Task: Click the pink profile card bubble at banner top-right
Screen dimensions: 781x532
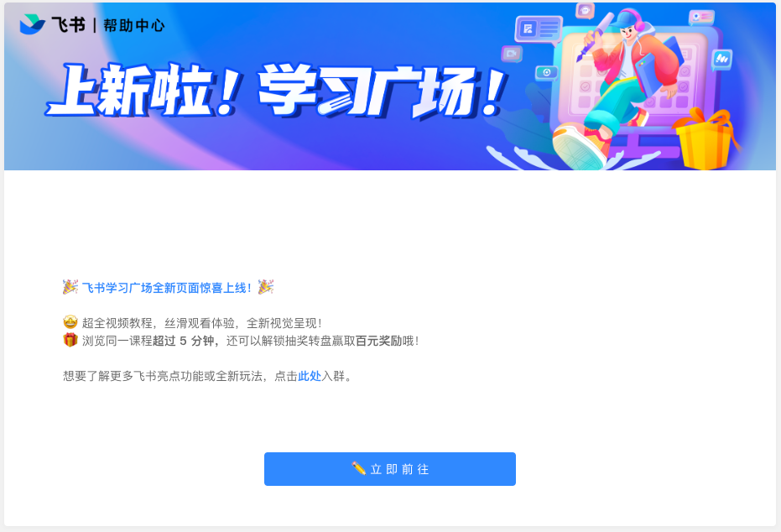Action: coord(701,17)
